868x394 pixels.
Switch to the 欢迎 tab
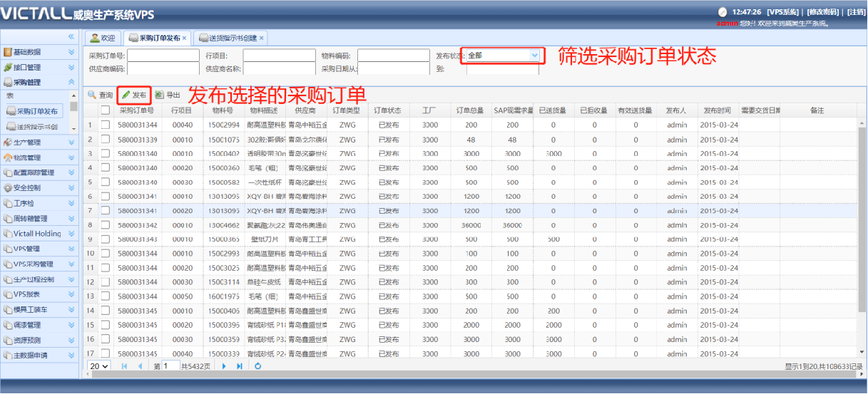pyautogui.click(x=102, y=38)
